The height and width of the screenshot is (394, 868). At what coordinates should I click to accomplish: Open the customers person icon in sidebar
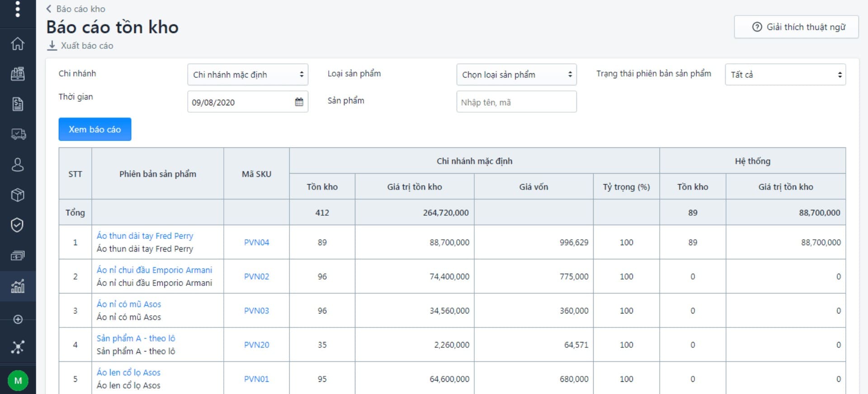[18, 165]
